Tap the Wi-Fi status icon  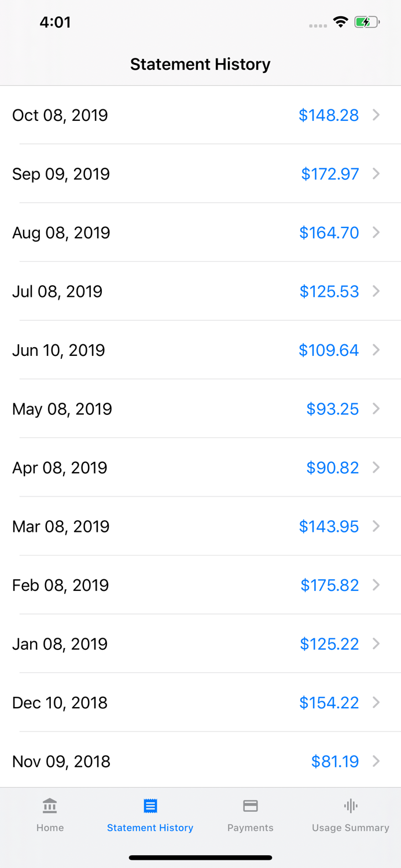[x=340, y=22]
